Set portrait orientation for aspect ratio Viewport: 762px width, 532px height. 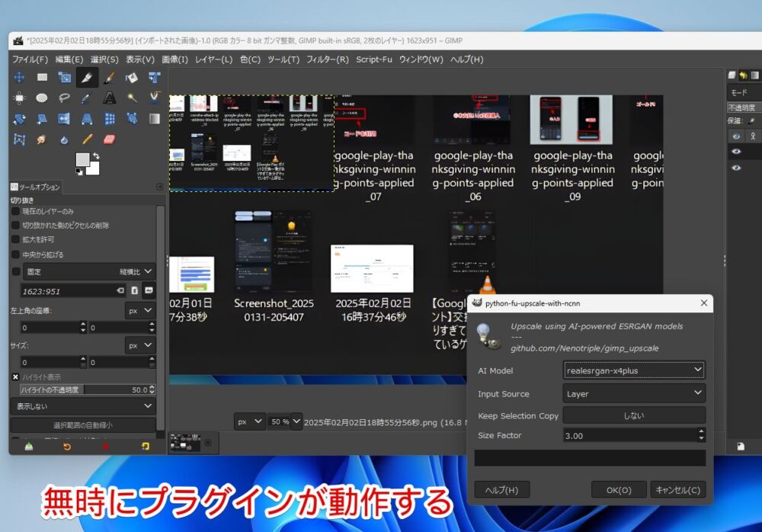(x=135, y=291)
